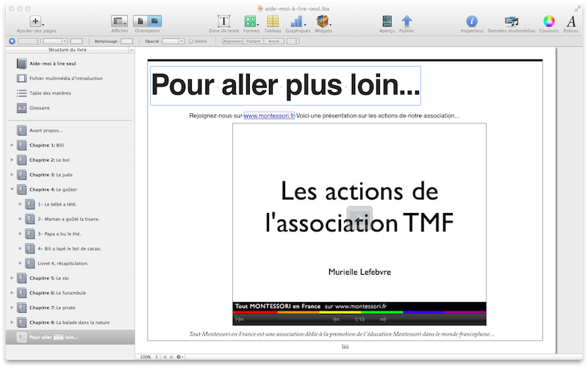588x368 pixels.
Task: Expand Chapitre 1: Billi
Action: tap(12, 145)
